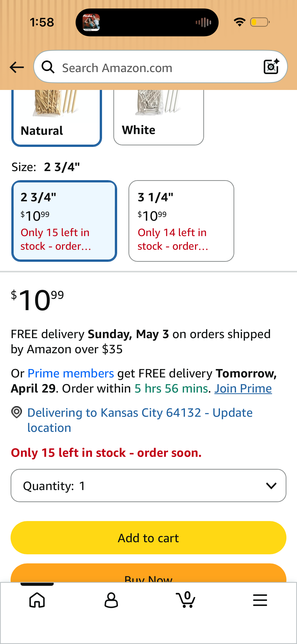Tap the delivery location pin icon
297x644 pixels.
click(17, 412)
